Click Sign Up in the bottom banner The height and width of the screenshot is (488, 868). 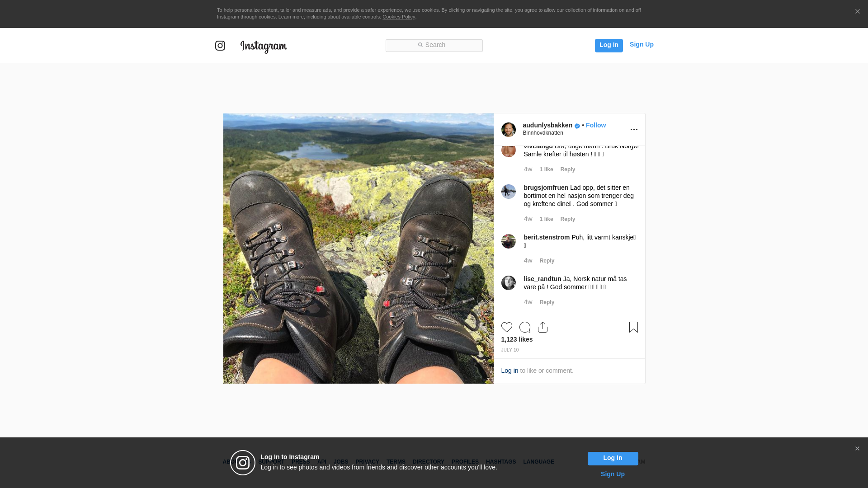(613, 474)
